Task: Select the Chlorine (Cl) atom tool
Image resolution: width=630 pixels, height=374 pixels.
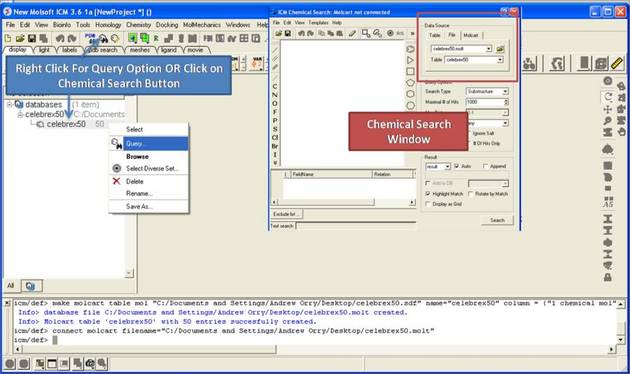Action: tap(275, 137)
